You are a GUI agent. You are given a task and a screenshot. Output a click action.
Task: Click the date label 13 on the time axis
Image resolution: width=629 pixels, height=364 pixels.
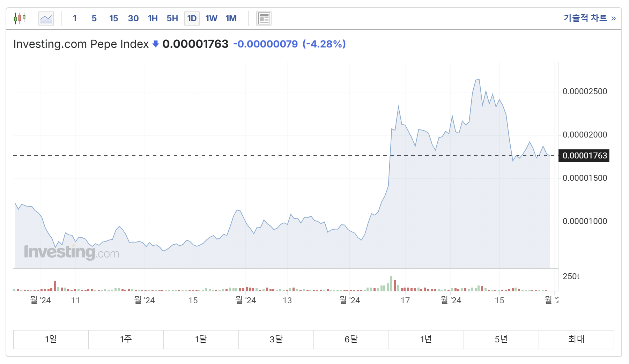[x=287, y=300]
